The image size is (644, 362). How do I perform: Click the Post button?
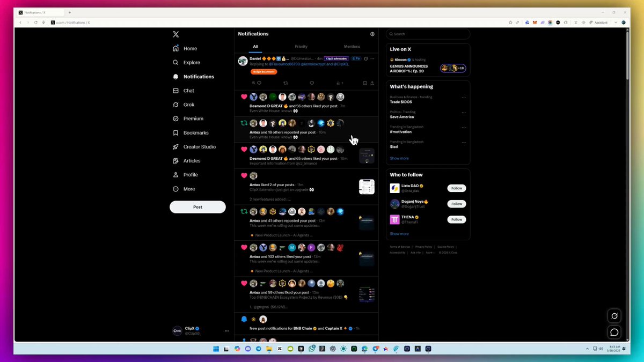[x=197, y=207]
